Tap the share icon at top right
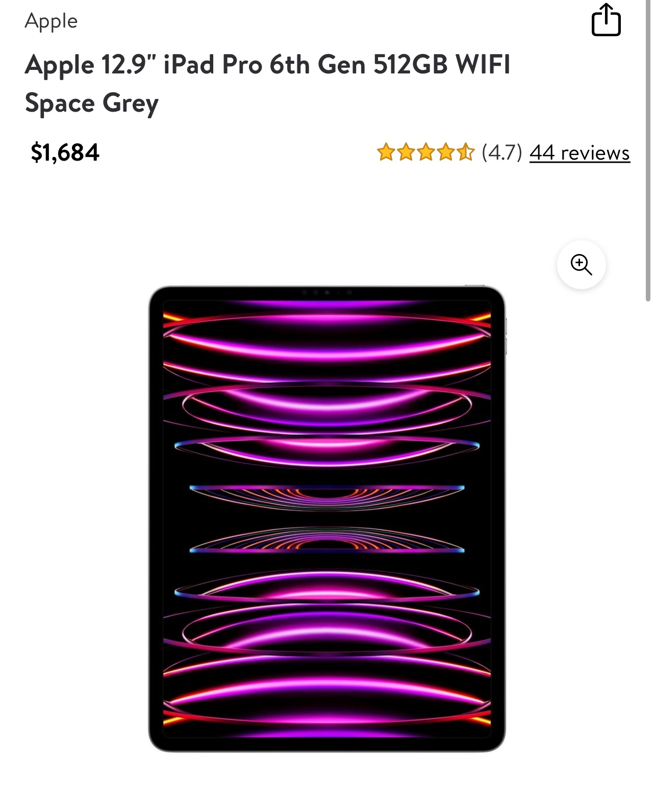Screen dimensions: 655x812 (x=606, y=20)
